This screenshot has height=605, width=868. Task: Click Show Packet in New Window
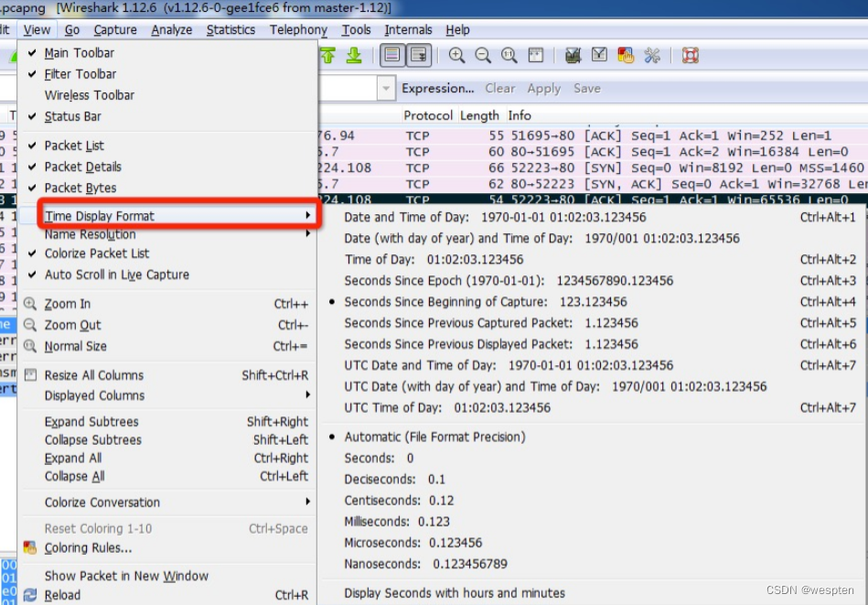(x=167, y=577)
